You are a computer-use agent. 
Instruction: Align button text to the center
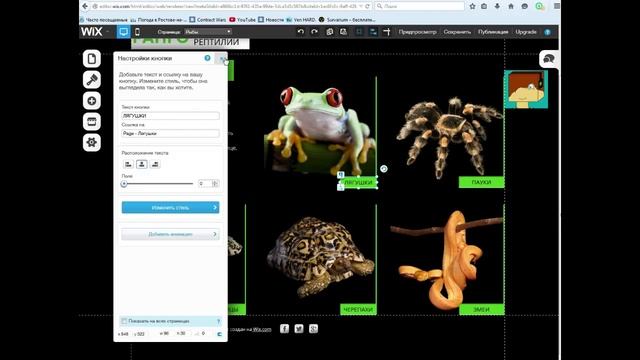click(142, 164)
